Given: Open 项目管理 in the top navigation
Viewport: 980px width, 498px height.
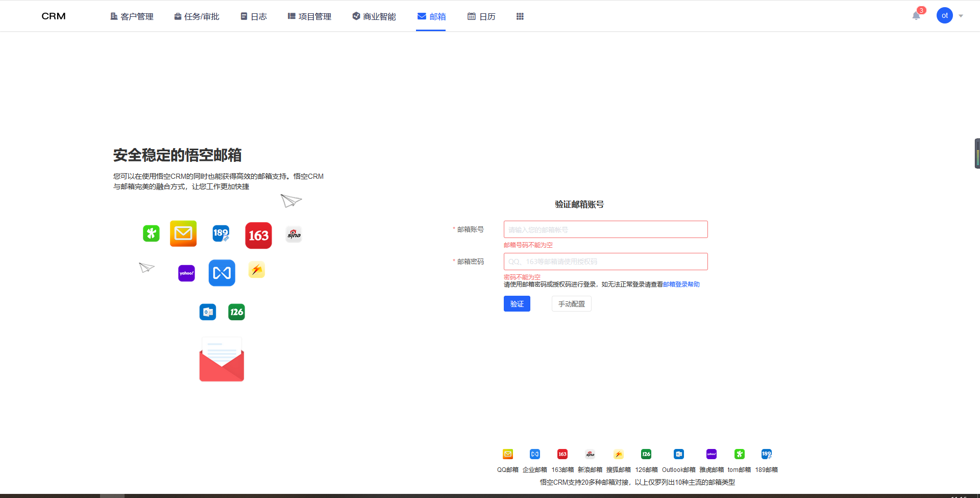Looking at the screenshot, I should pos(309,16).
